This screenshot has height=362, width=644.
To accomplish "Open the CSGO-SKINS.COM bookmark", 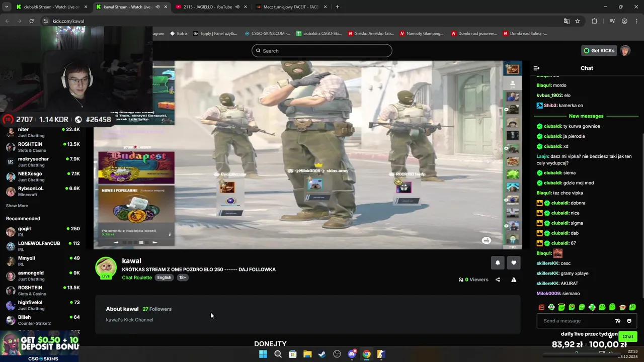I will (268, 34).
